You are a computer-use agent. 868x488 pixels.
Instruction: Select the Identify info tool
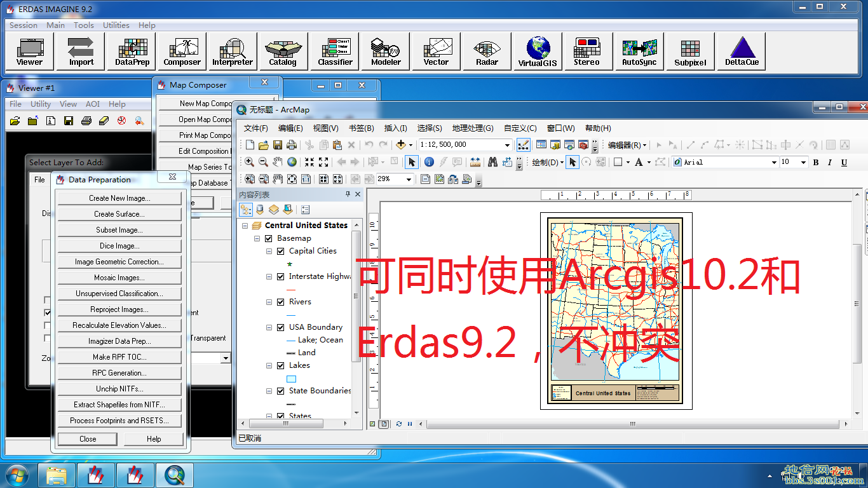(429, 162)
